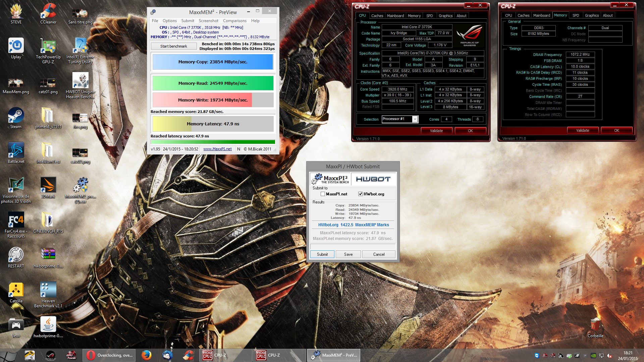Open Heaven Benchmark v2.1 shortcut
Screen dimensions: 644x362
point(48,295)
